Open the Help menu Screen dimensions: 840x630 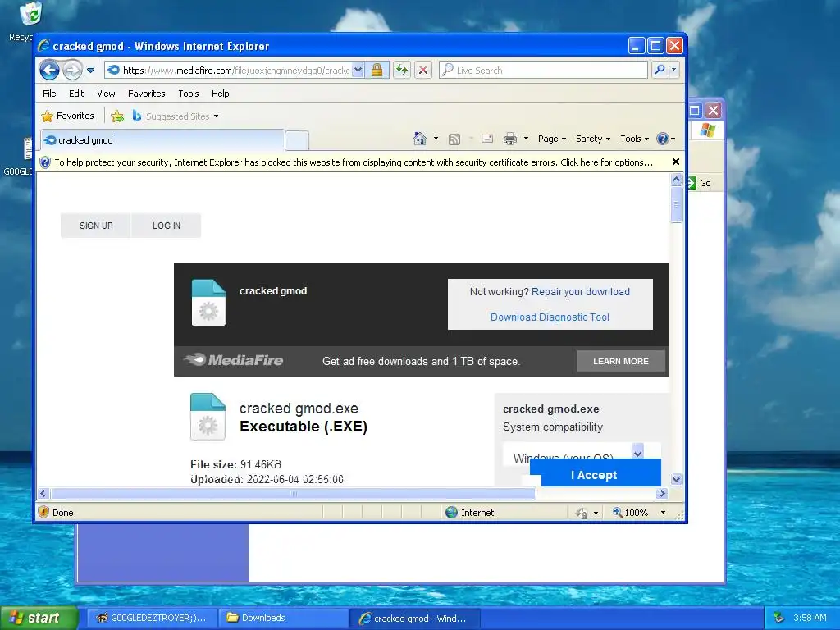tap(220, 94)
